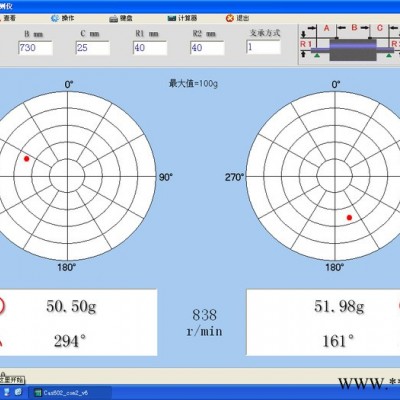Click the B mm field showing 730
Screen dimensions: 400x400
click(35, 48)
